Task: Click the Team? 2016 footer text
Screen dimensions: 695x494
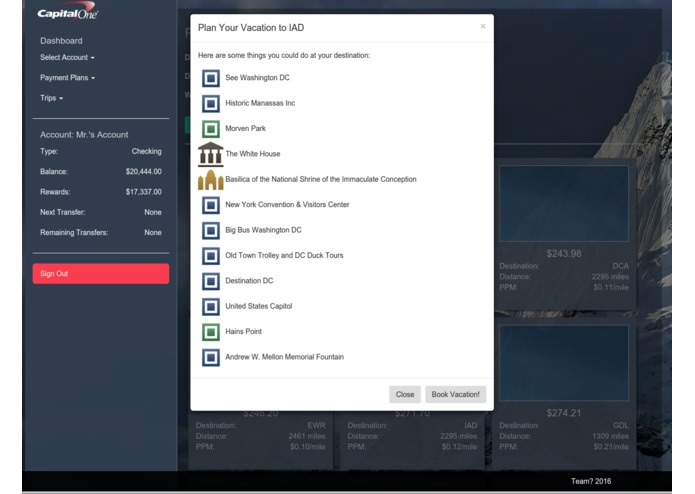Action: [591, 481]
